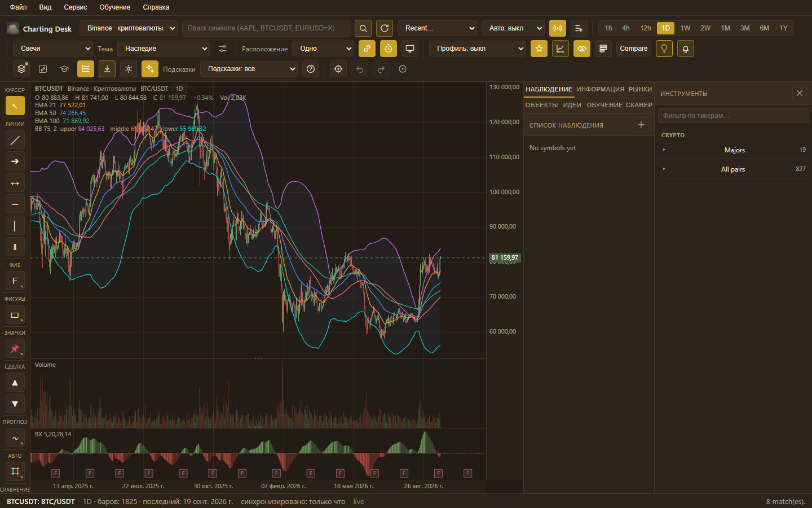Open the alerts bell icon
Screen dimensions: 812x508
coord(686,49)
